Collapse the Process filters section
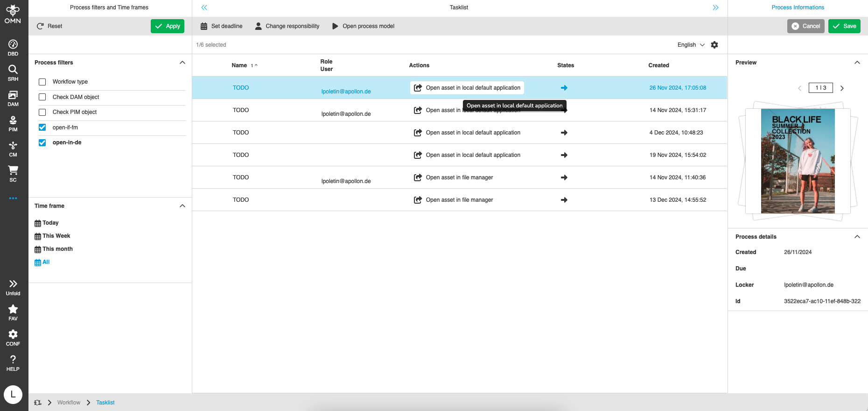The width and height of the screenshot is (868, 411). pyautogui.click(x=182, y=63)
